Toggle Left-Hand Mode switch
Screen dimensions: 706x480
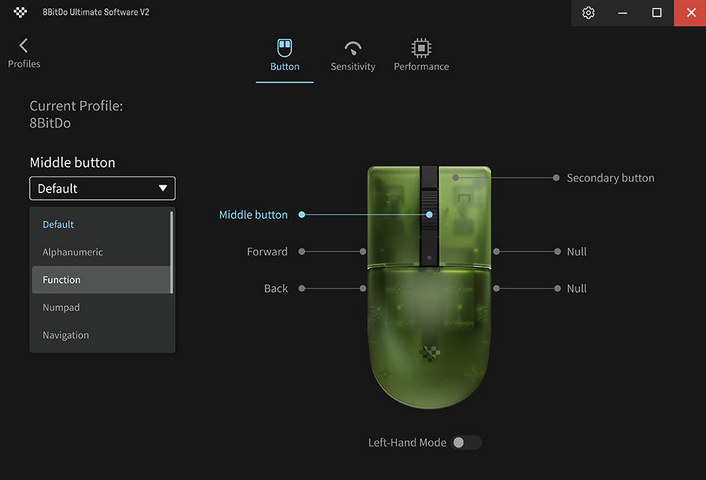tap(465, 442)
